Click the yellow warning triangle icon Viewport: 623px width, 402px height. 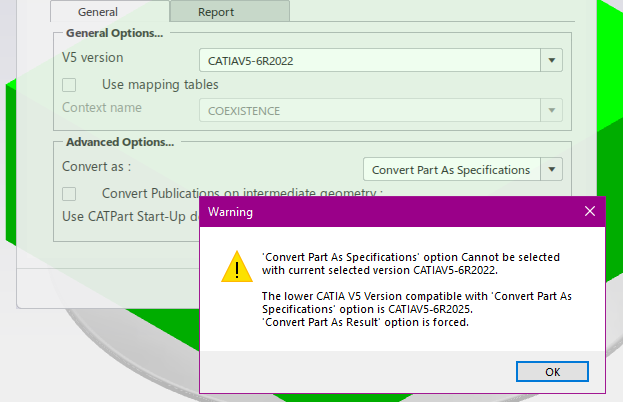click(x=236, y=268)
